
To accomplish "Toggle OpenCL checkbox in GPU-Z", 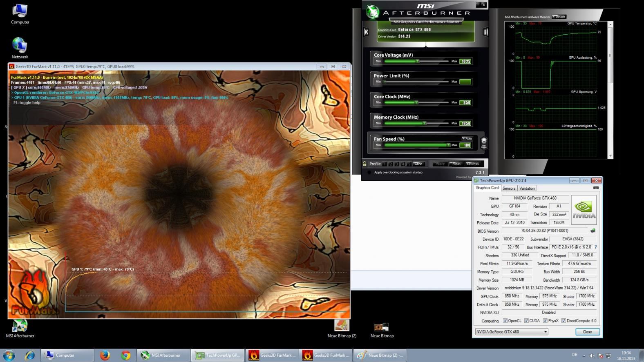I will pos(505,321).
